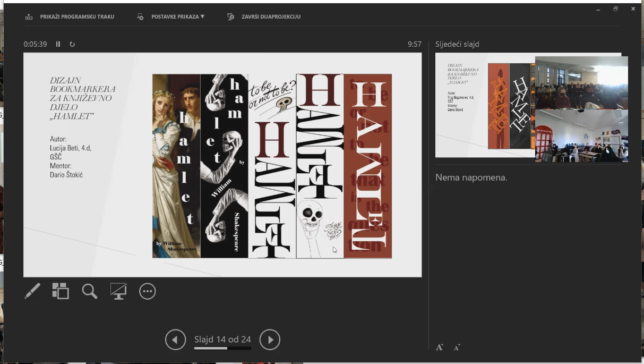
Task: Click the Sljedeći slajd heading
Action: click(457, 44)
